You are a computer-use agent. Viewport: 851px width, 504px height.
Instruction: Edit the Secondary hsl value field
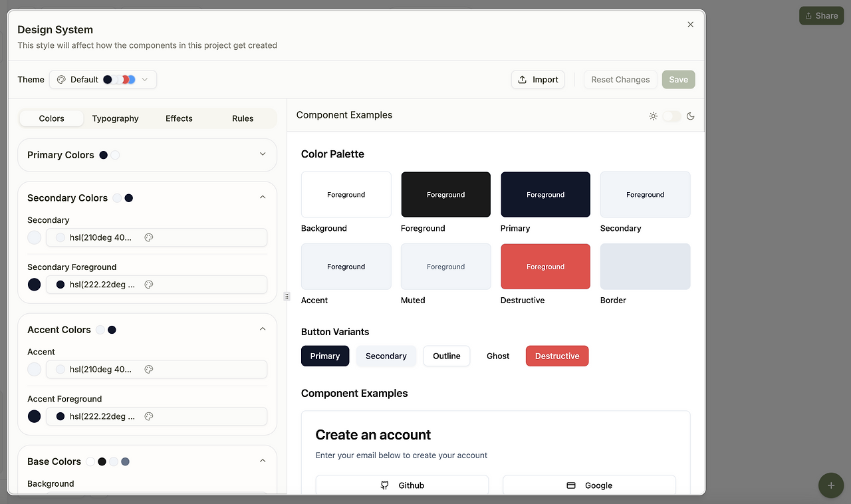[156, 237]
